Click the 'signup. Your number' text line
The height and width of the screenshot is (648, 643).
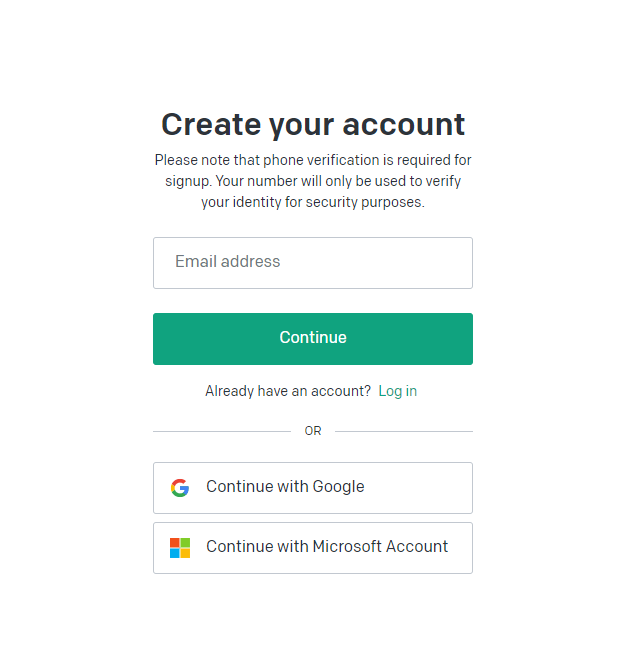[313, 181]
